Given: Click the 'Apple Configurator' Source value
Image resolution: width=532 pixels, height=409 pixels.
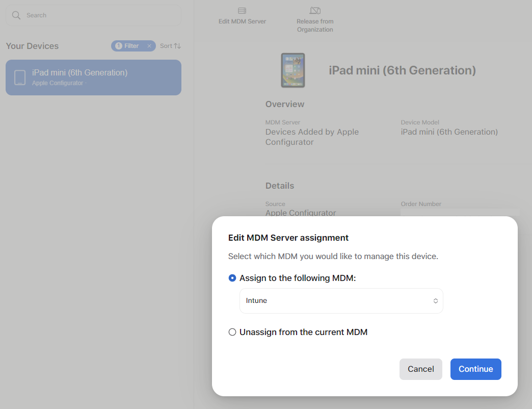Looking at the screenshot, I should point(301,213).
